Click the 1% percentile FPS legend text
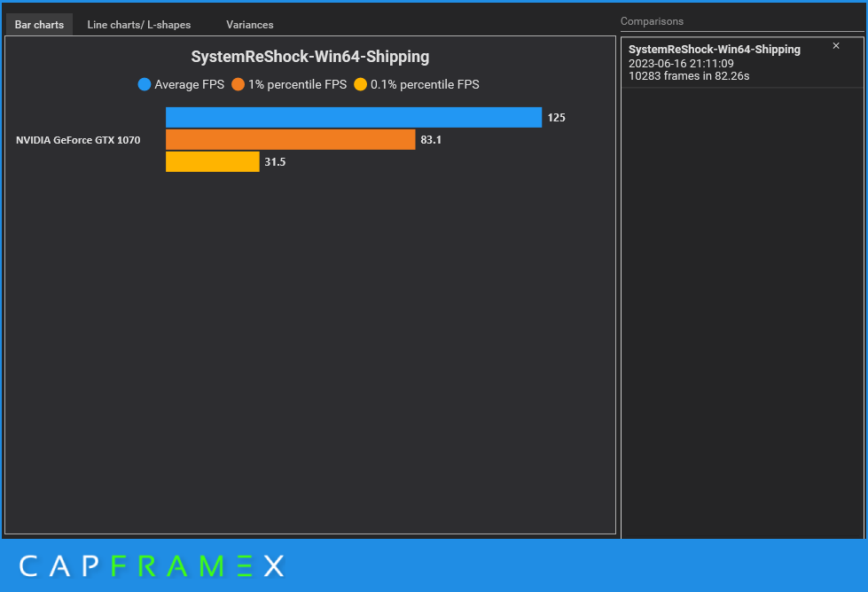 pos(297,84)
